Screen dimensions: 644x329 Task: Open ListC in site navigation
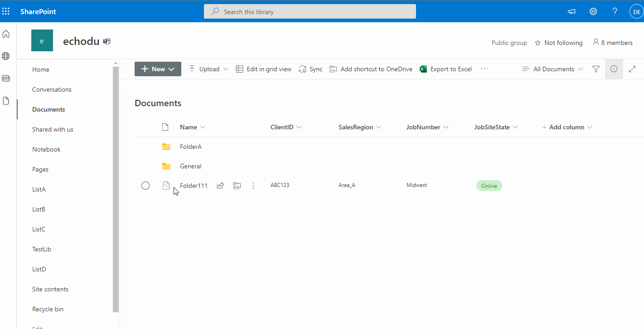coord(39,229)
